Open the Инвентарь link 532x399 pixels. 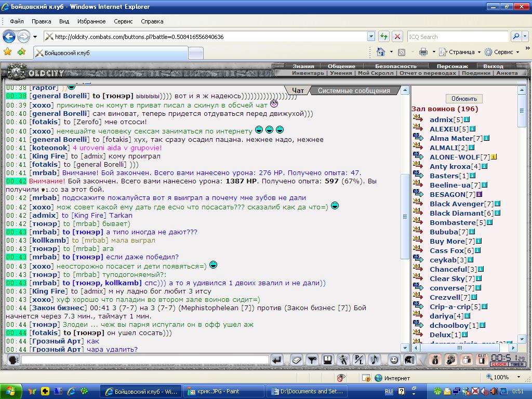pos(308,73)
